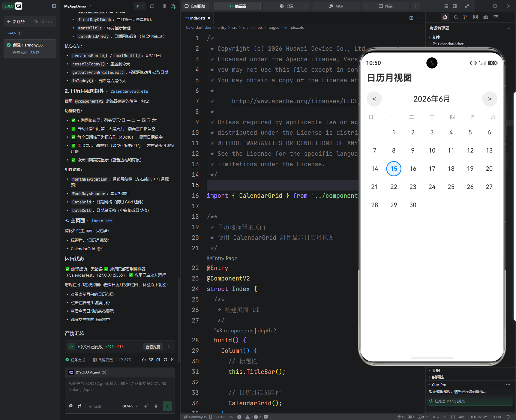The image size is (516, 420).
Task: Click the 查看变更 view changes button
Action: [153, 347]
